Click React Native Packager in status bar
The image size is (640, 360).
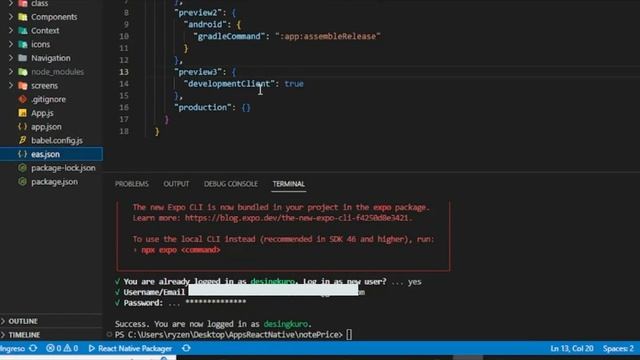point(135,348)
